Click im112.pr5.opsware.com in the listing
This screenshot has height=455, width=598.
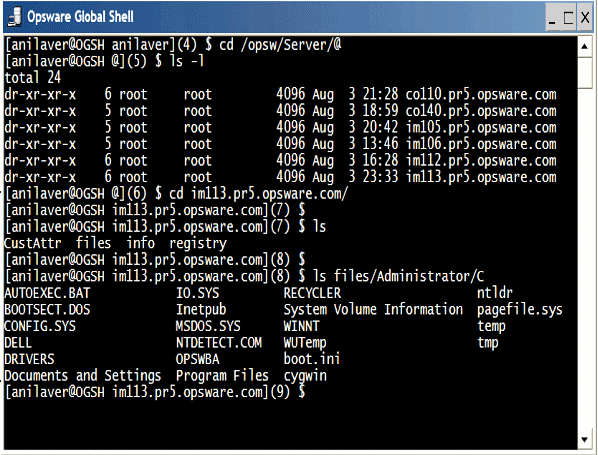(481, 160)
